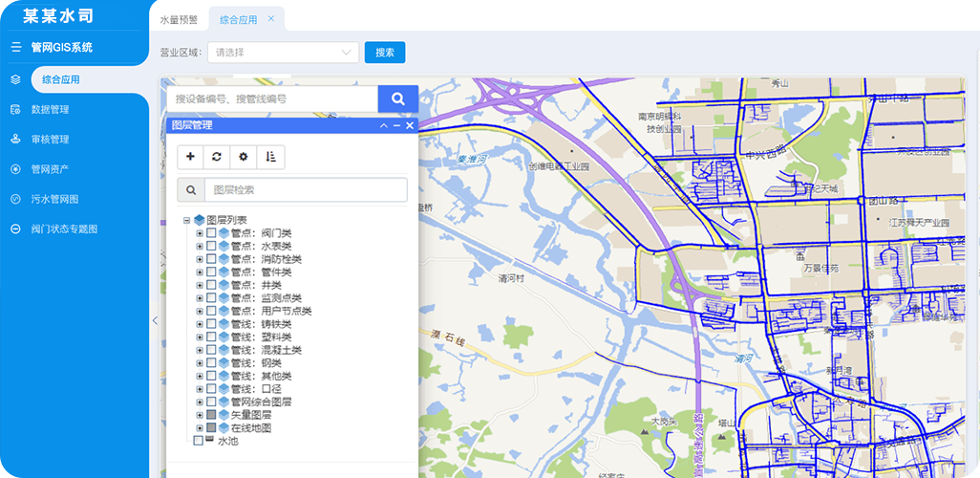Screen dimensions: 980x478
Task: Click the 某某水司 logo title
Action: pyautogui.click(x=58, y=15)
